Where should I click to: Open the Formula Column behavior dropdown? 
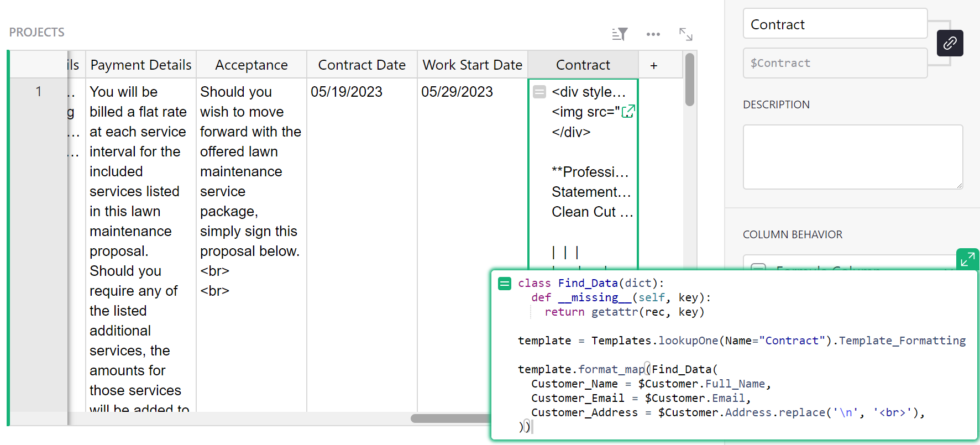tap(851, 264)
